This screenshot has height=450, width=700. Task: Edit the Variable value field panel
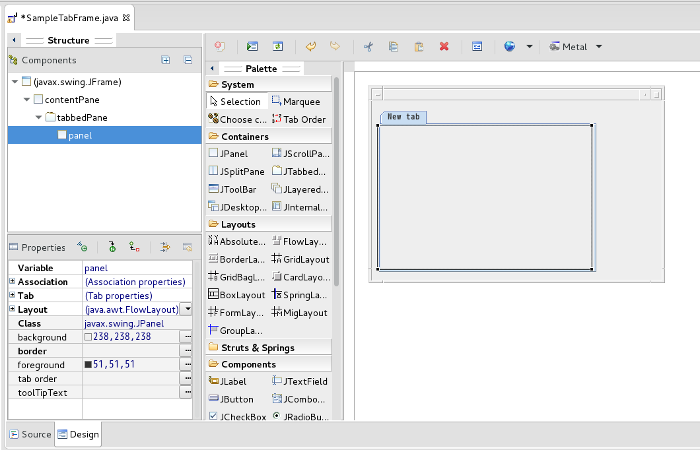[138, 268]
